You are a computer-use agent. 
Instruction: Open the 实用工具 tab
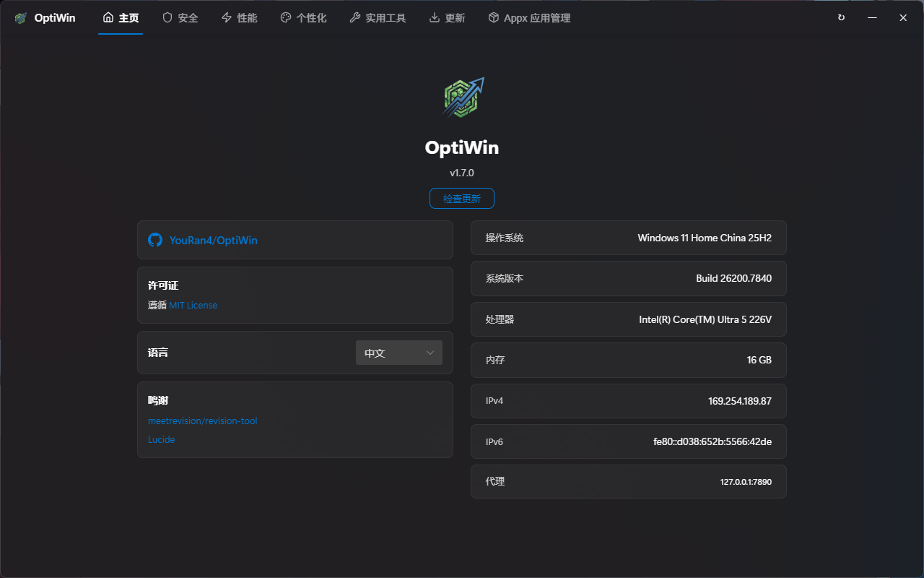(x=378, y=18)
